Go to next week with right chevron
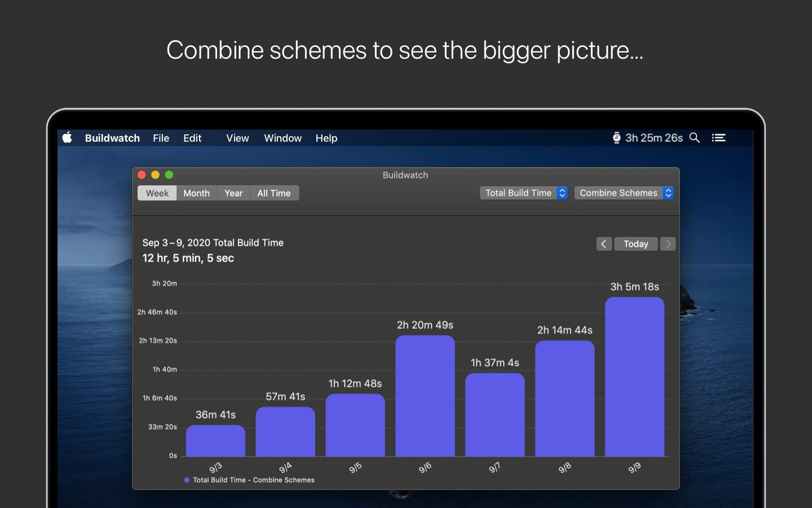Viewport: 812px width, 508px height. [x=668, y=244]
